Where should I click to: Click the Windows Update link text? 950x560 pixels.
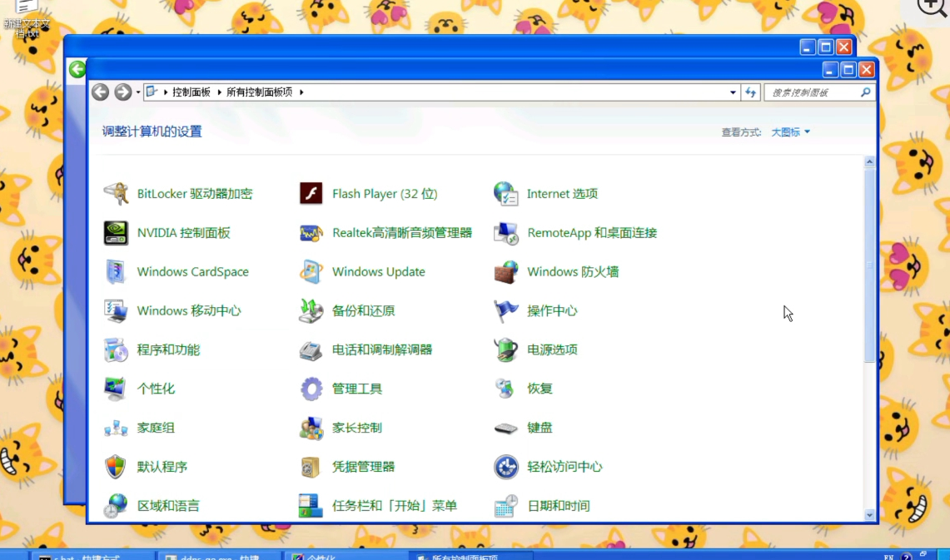pos(379,272)
